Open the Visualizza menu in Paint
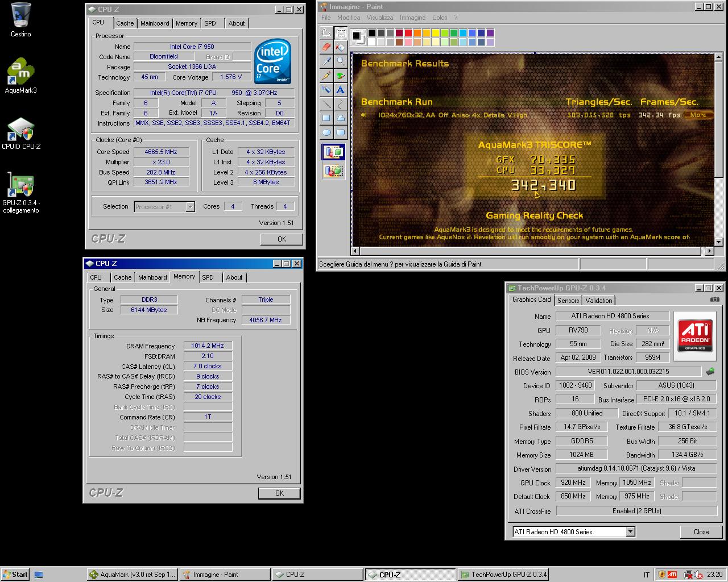Screen dimensions: 728x582 [x=380, y=18]
